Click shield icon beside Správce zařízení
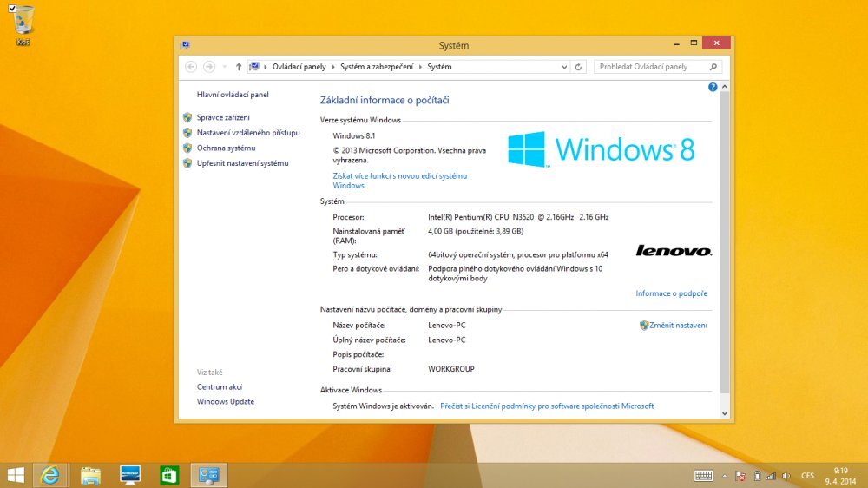This screenshot has height=488, width=868. pos(187,117)
